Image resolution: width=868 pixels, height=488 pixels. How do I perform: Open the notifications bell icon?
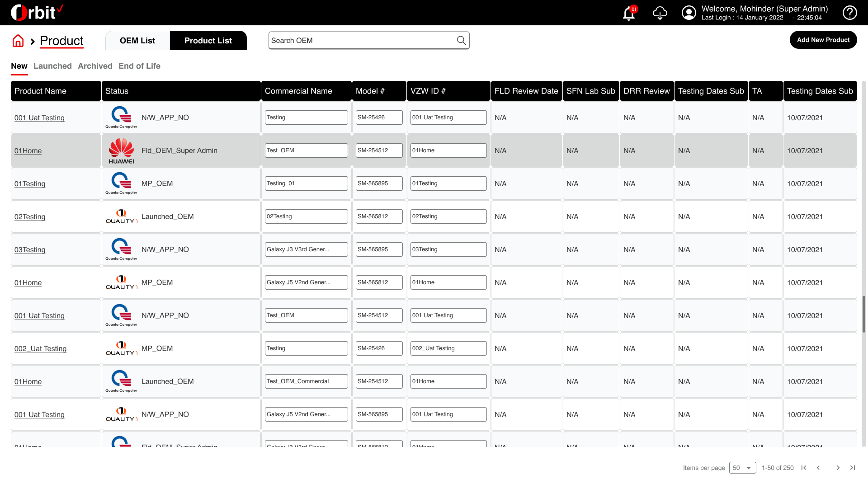pyautogui.click(x=629, y=13)
